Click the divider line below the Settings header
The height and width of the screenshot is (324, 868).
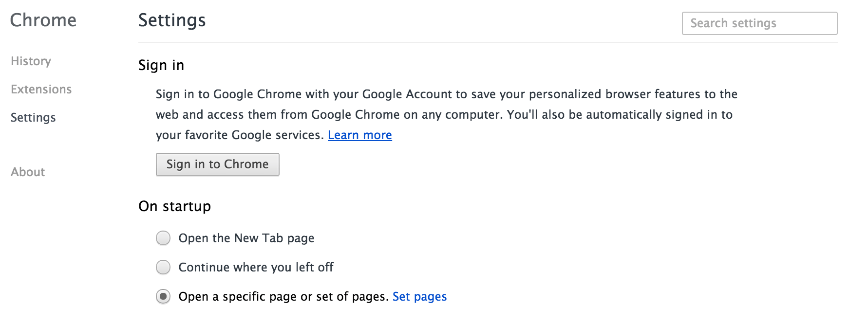point(487,42)
